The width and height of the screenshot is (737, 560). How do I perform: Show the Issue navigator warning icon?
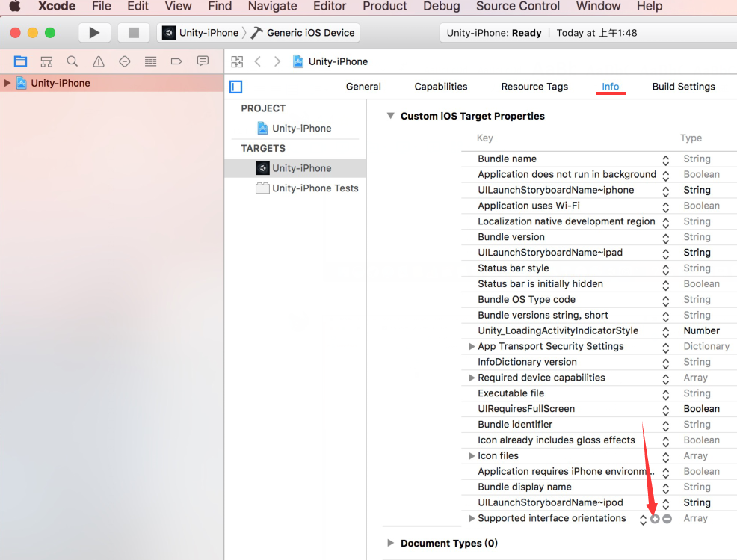coord(99,61)
